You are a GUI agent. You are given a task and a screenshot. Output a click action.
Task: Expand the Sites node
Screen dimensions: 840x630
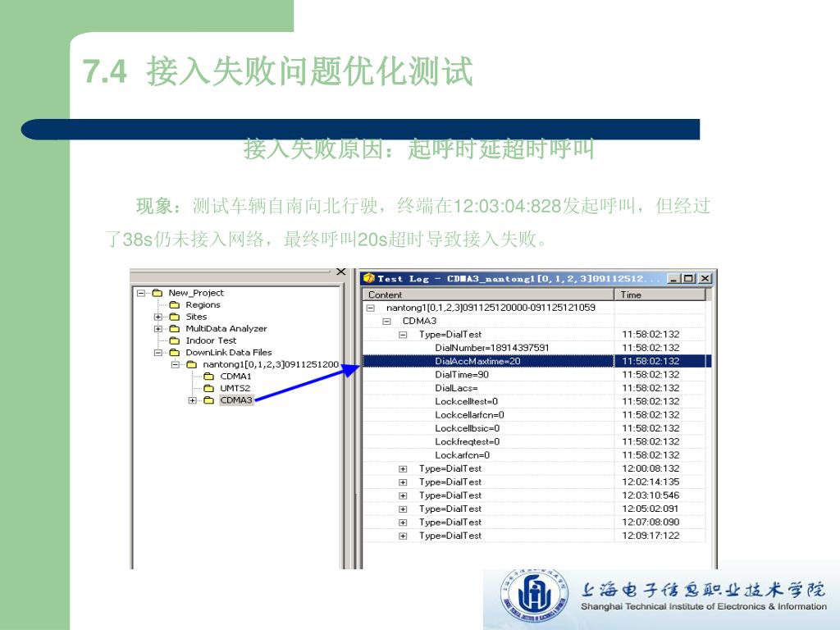click(158, 317)
